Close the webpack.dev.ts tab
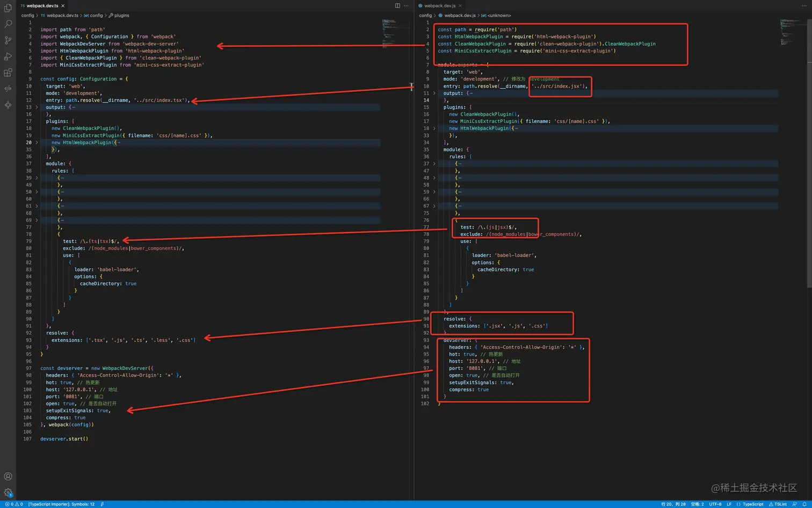 [63, 5]
